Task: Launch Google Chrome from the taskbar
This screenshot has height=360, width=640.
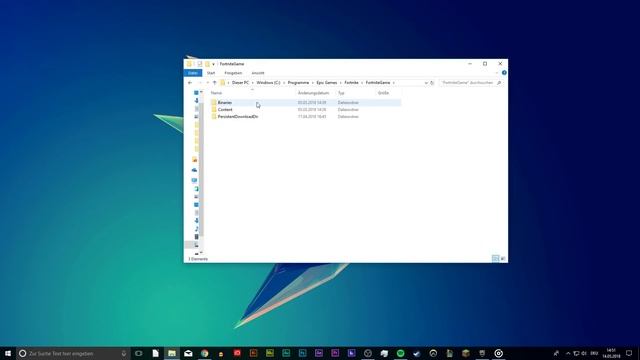Action: click(x=204, y=353)
